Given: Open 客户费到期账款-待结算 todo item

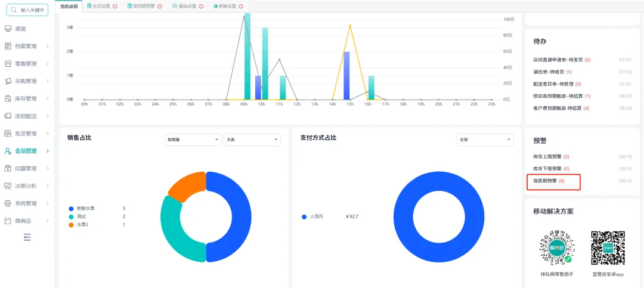Looking at the screenshot, I should tap(562, 109).
